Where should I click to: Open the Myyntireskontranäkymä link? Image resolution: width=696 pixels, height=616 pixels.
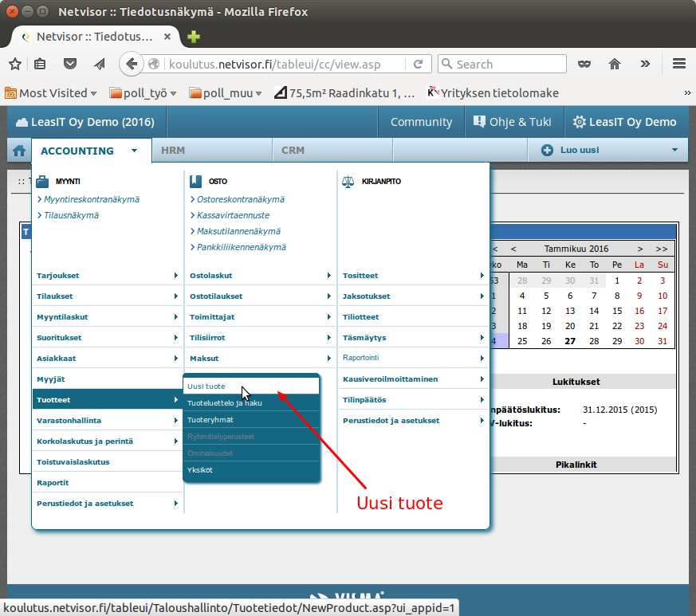[91, 199]
